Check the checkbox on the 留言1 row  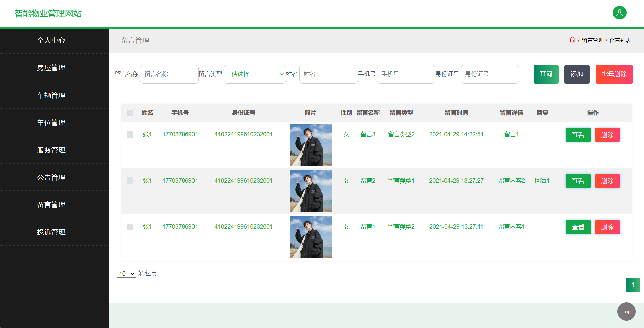130,227
